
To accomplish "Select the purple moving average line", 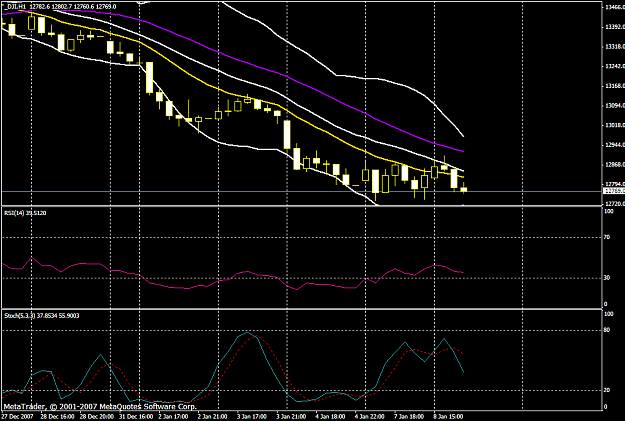I will click(x=287, y=76).
